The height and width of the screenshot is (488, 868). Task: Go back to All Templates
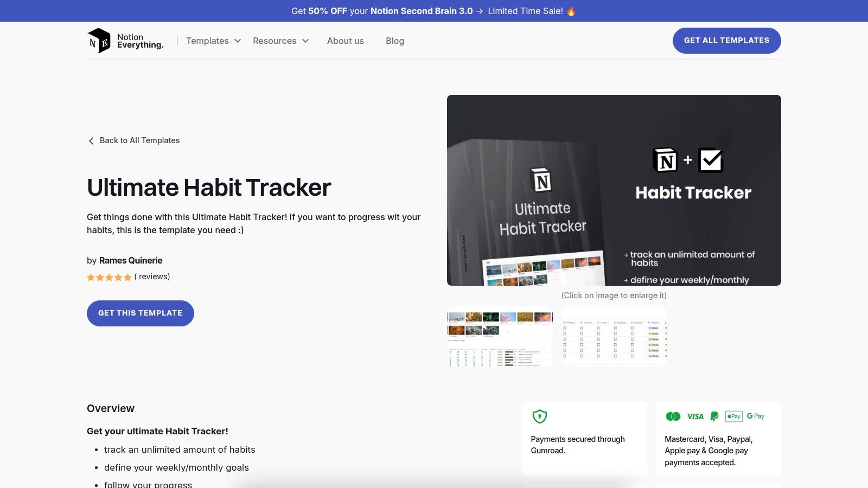[x=134, y=140]
